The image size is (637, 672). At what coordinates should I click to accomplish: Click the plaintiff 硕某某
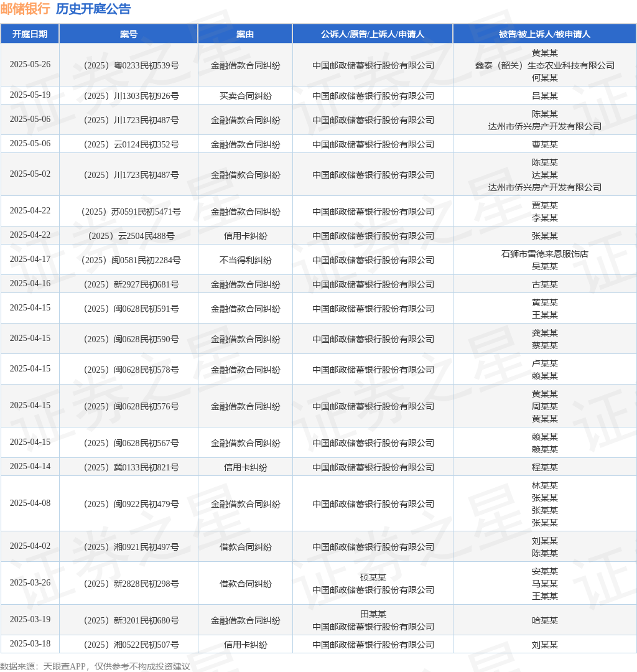click(373, 577)
